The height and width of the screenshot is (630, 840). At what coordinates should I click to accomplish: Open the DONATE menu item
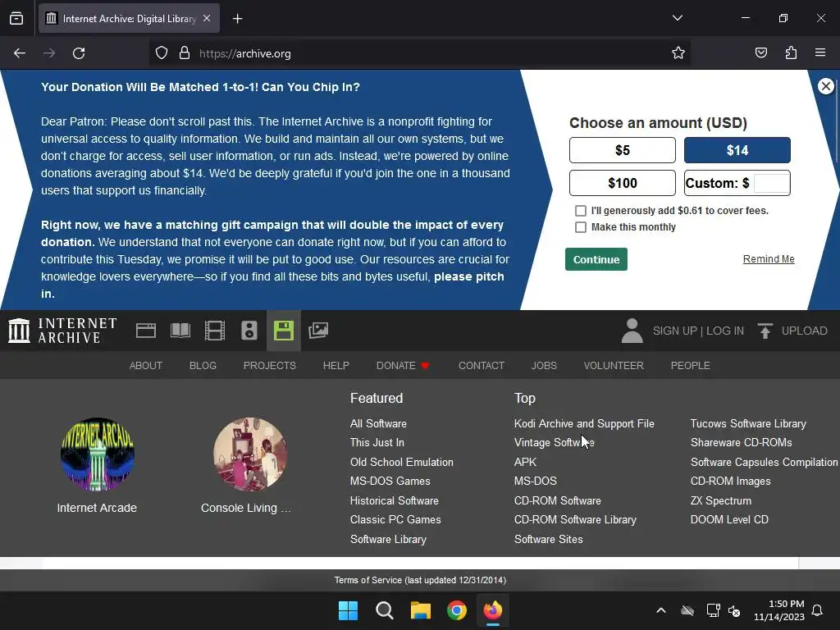coord(403,365)
